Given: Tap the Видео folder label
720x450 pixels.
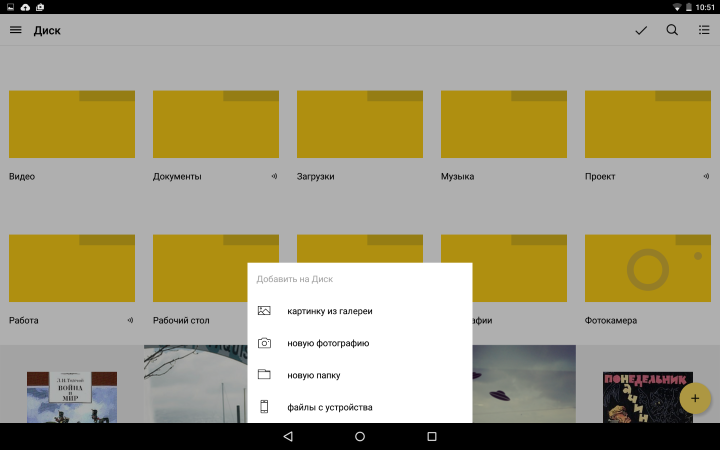Looking at the screenshot, I should pos(22,176).
